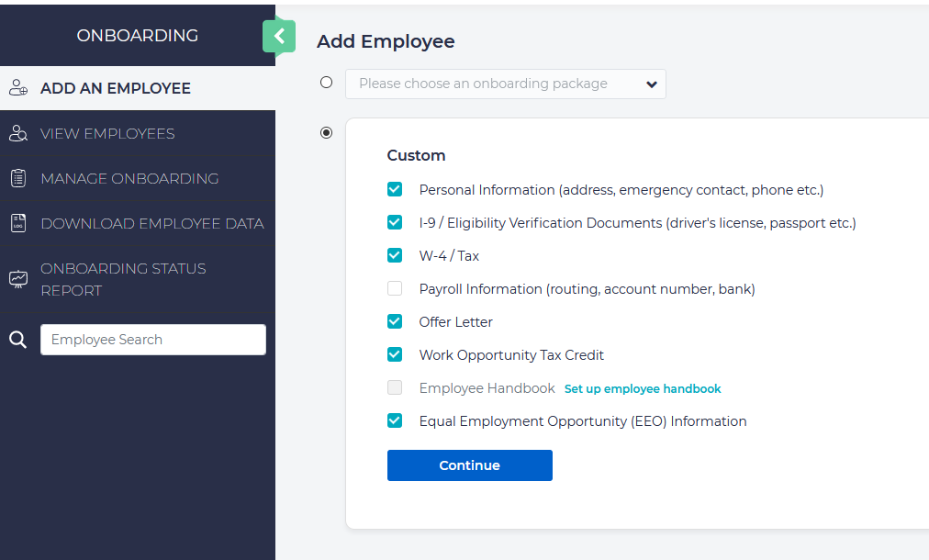
Task: Collapse sidebar with green chevron arrow
Action: tap(279, 37)
